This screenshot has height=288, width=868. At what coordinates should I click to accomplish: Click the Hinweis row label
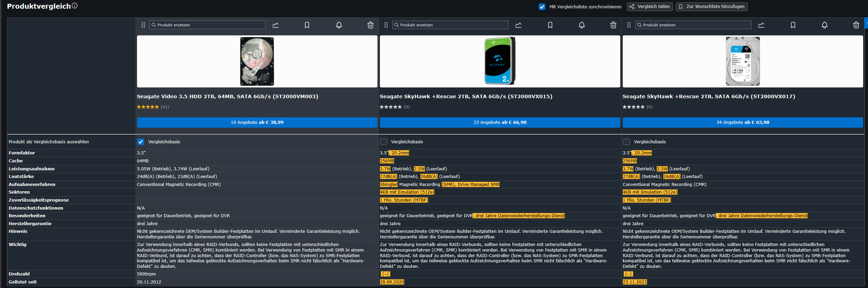point(18,231)
